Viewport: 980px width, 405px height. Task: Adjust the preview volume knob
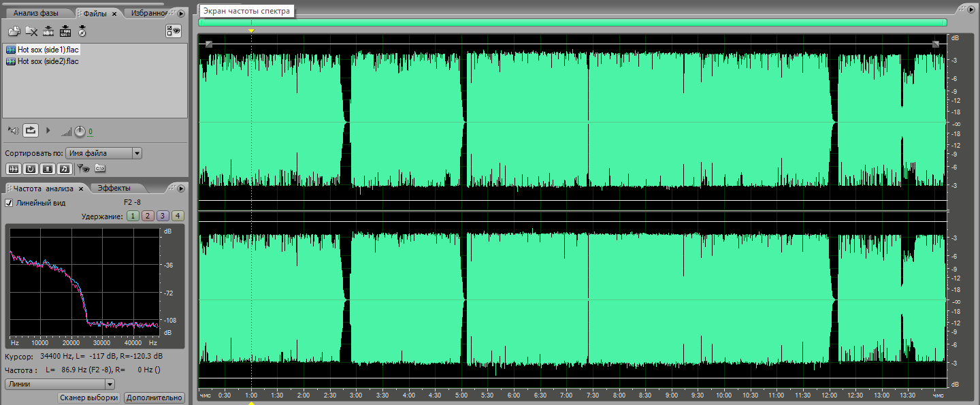click(80, 131)
